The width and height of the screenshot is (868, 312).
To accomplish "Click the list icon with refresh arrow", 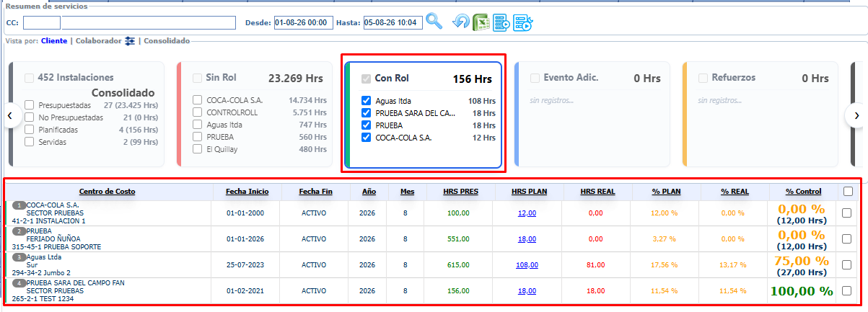I will click(522, 23).
